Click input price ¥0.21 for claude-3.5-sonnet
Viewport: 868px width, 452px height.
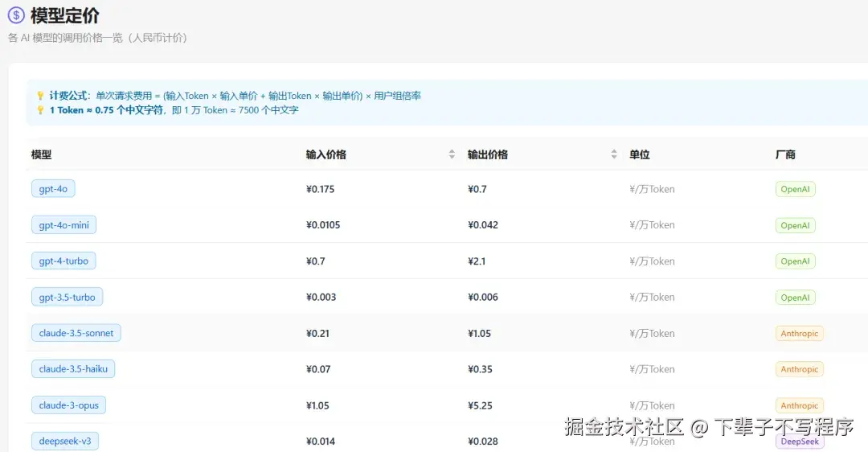[317, 334]
